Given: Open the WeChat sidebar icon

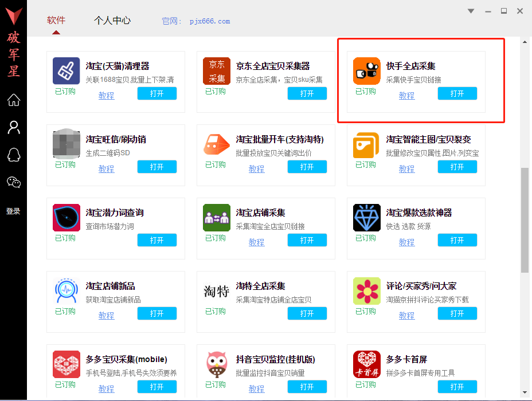Looking at the screenshot, I should coord(14,182).
